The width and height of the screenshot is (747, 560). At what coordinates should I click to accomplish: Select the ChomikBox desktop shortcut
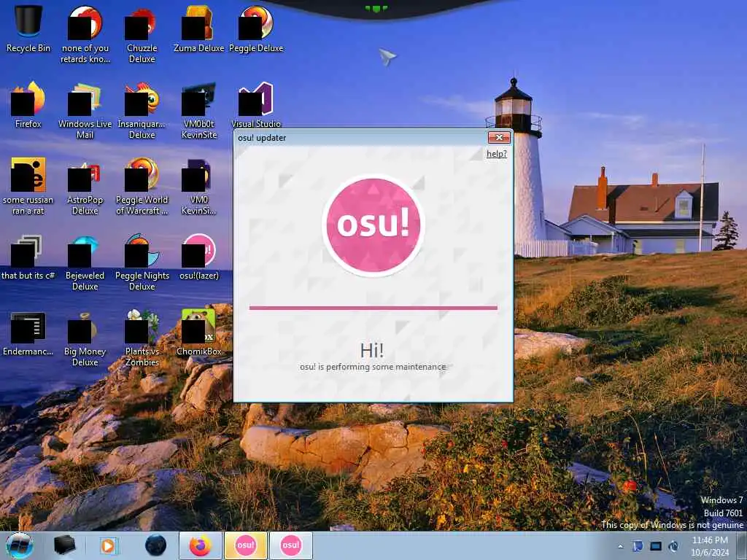point(198,332)
